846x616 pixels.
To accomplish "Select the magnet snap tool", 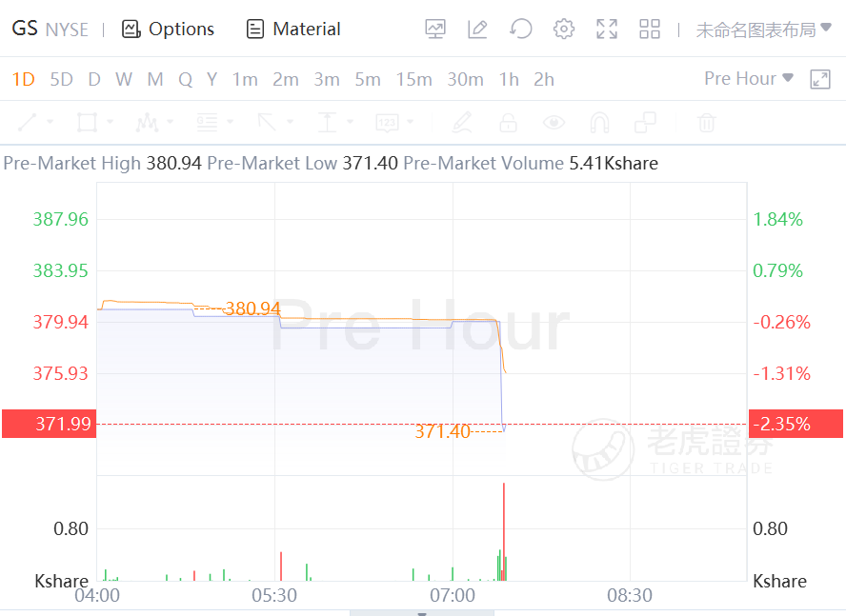I will 599,122.
